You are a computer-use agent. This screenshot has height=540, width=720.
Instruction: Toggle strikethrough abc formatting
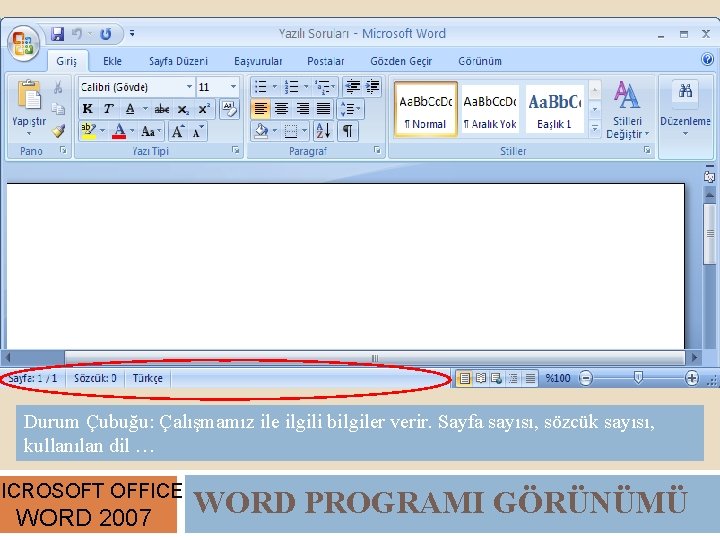pos(162,109)
